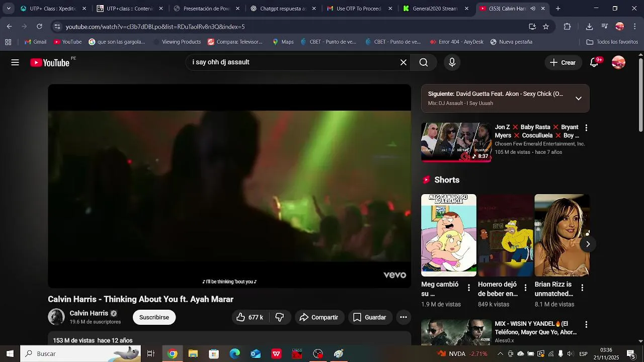644x362 pixels.
Task: Open more actions under the video
Action: (x=403, y=317)
